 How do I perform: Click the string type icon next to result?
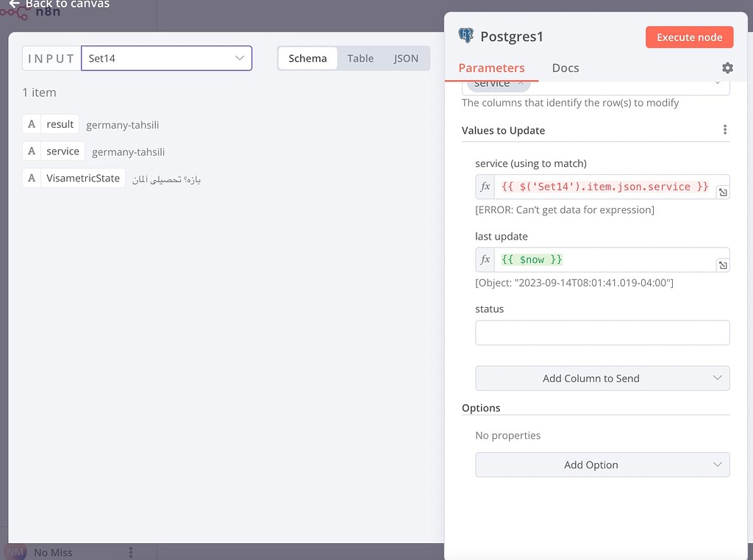[x=31, y=123]
